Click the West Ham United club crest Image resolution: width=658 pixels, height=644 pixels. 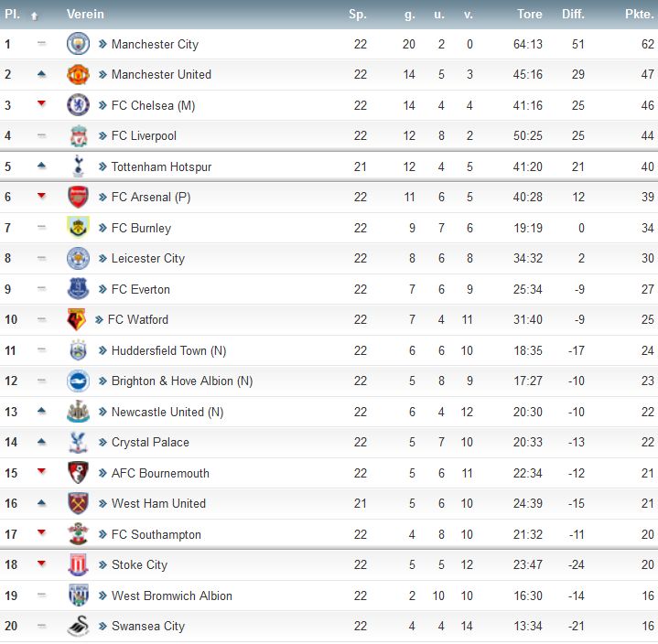78,504
